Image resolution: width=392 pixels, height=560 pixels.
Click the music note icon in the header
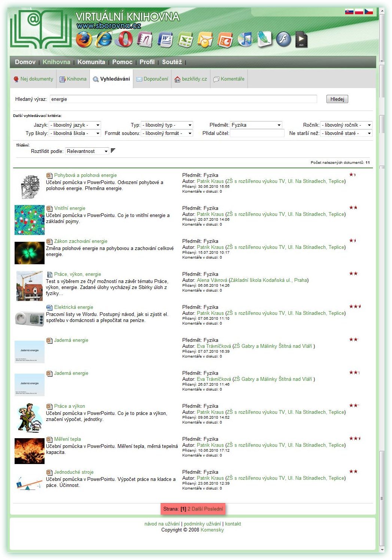coord(245,39)
